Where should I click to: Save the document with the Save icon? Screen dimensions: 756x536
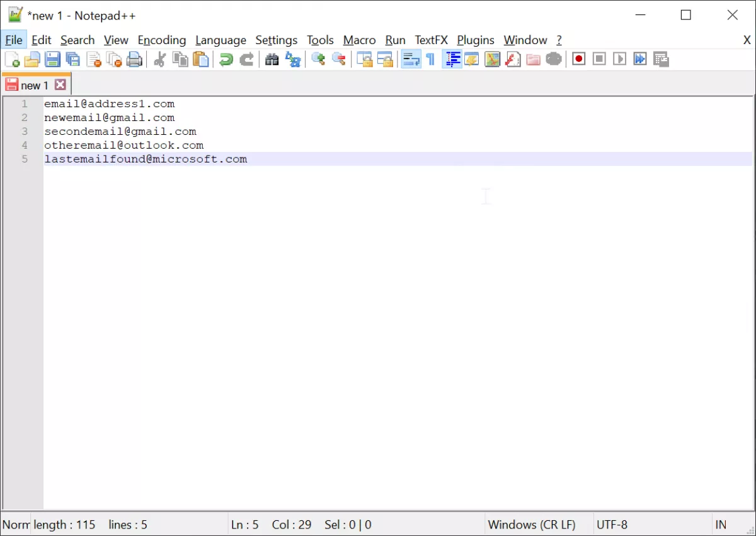(x=53, y=59)
